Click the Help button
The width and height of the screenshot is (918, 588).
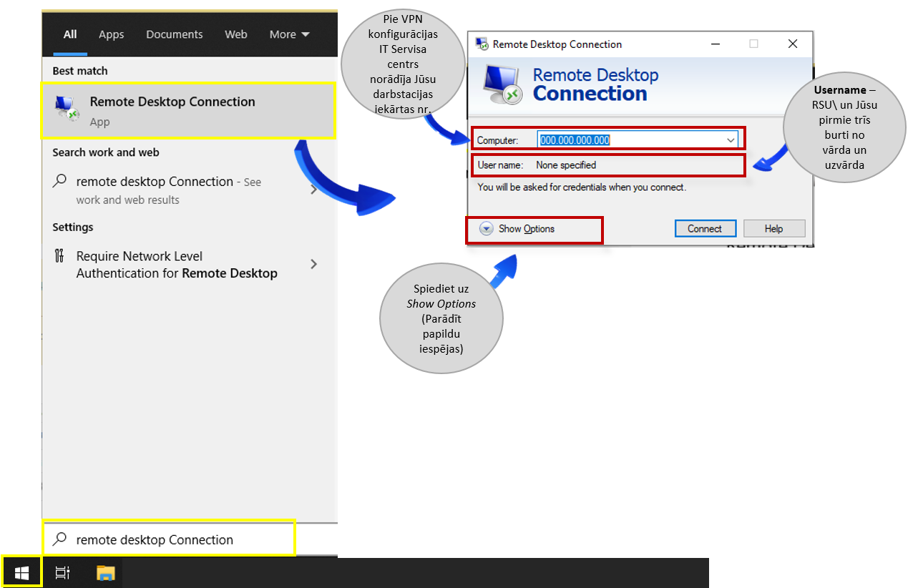pos(773,229)
